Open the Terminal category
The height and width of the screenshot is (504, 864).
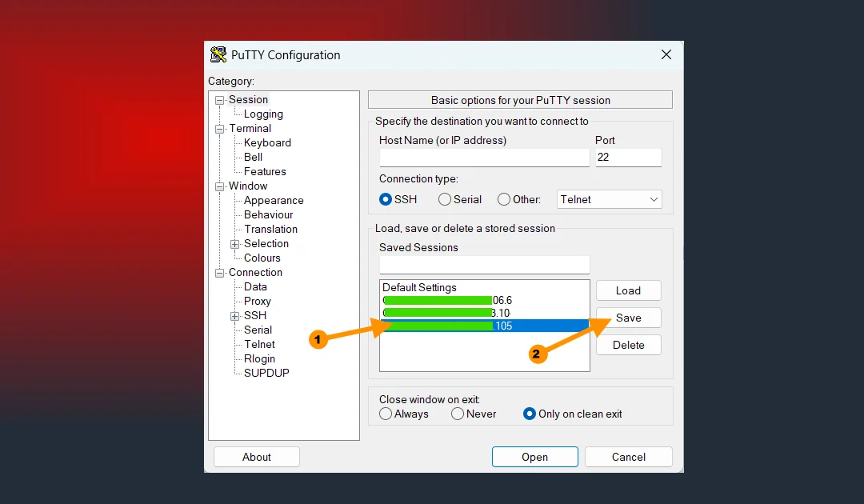pos(250,128)
